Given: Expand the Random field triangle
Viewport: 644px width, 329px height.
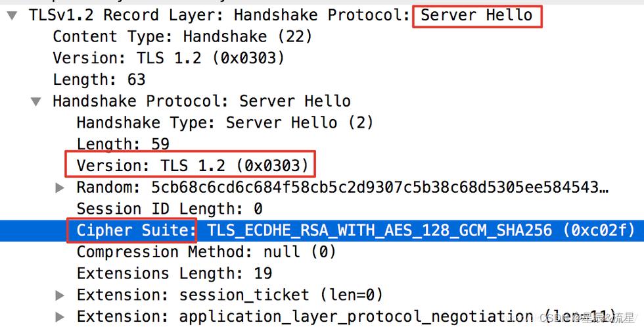Looking at the screenshot, I should click(60, 188).
